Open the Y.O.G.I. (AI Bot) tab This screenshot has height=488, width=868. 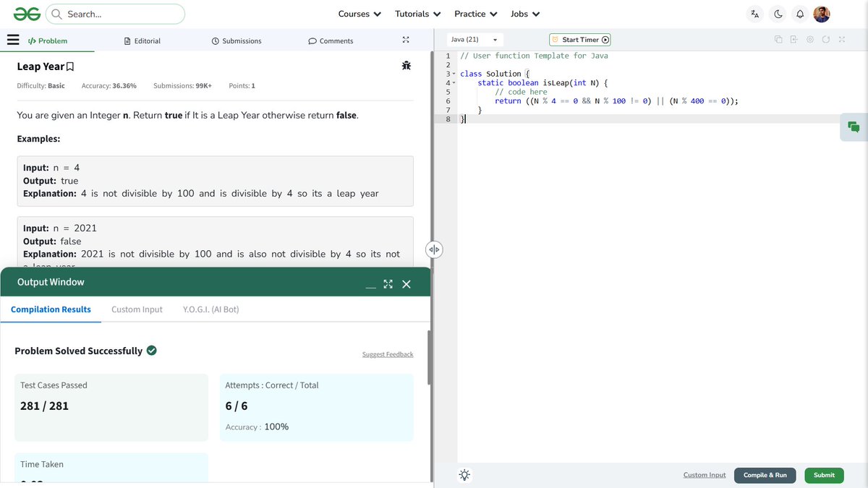(211, 309)
